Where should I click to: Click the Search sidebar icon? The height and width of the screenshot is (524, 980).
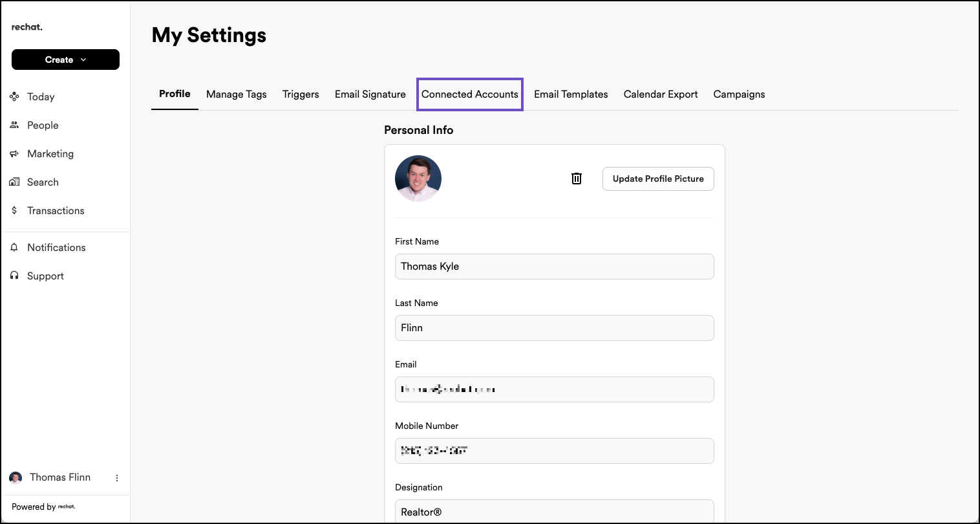(14, 182)
